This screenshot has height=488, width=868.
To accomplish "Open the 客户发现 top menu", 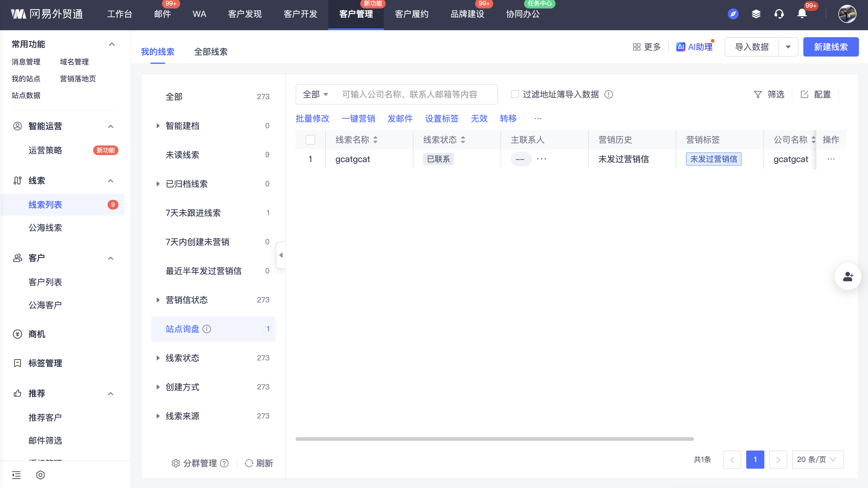I will point(245,14).
